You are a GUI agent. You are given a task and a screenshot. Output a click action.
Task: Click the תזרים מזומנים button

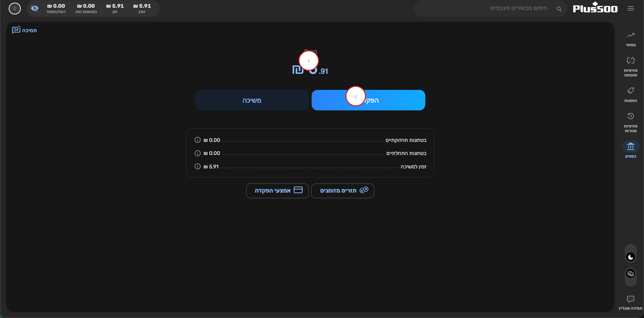pyautogui.click(x=343, y=191)
